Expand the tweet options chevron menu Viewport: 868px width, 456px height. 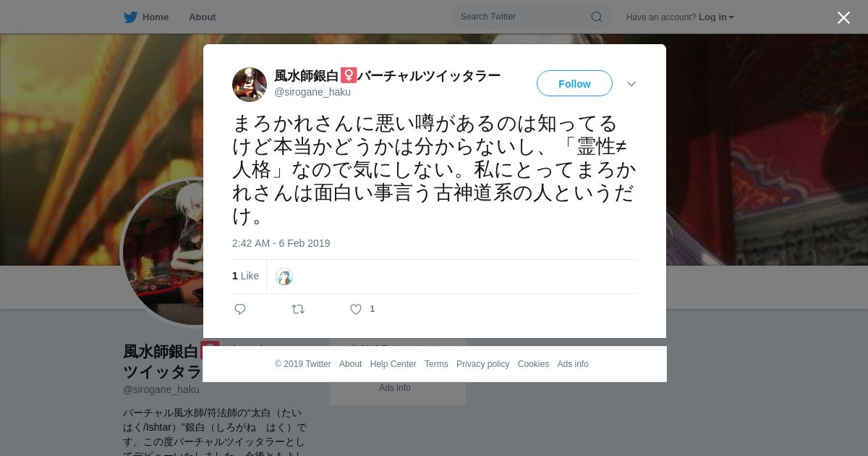click(x=631, y=84)
